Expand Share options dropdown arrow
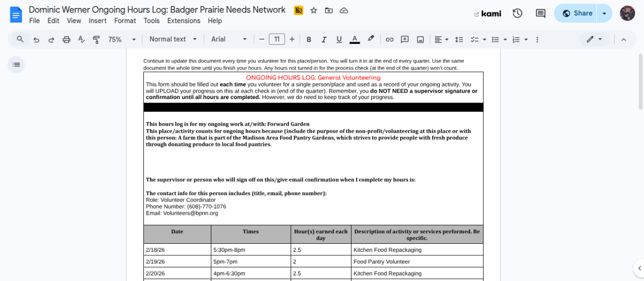Viewport: 644px width, 281px height. [605, 14]
